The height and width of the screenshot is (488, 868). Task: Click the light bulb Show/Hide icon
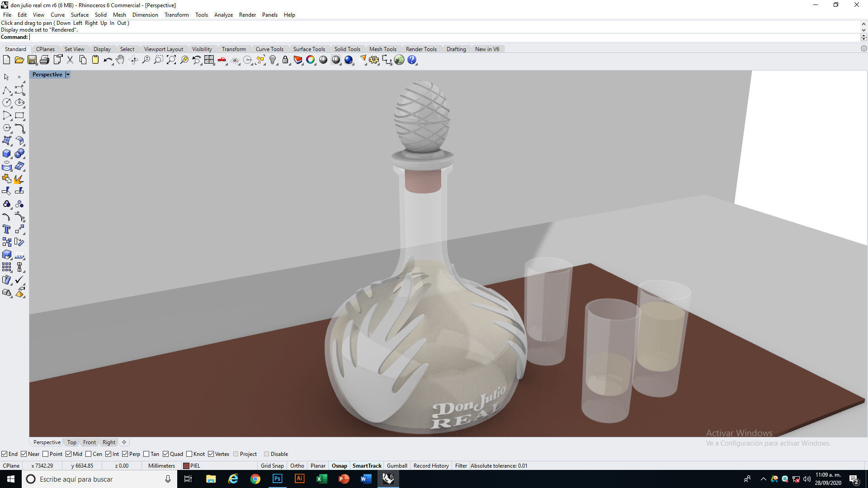pos(273,60)
